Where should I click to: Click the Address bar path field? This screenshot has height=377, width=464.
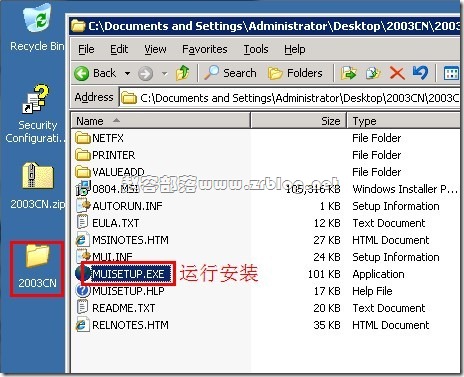(289, 98)
